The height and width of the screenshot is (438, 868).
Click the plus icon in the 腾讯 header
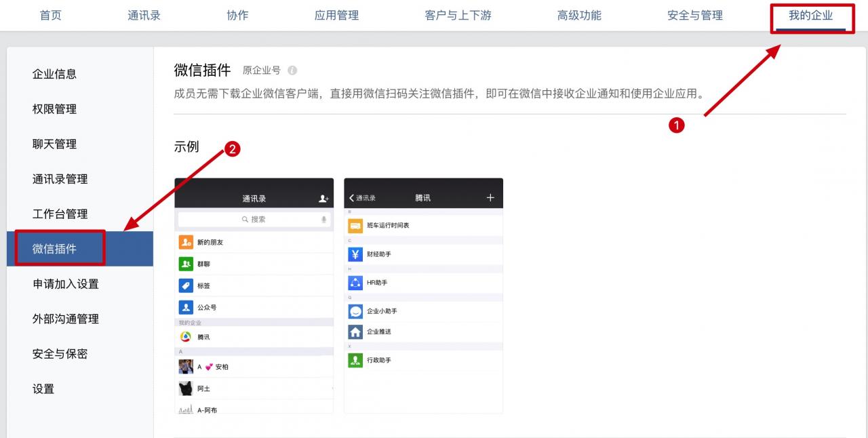point(490,198)
